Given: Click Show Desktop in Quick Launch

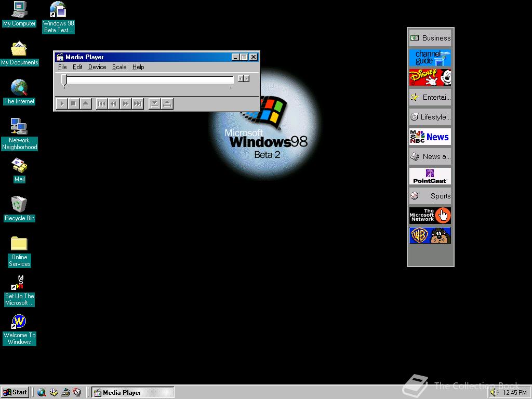Looking at the screenshot, I should tap(65, 392).
